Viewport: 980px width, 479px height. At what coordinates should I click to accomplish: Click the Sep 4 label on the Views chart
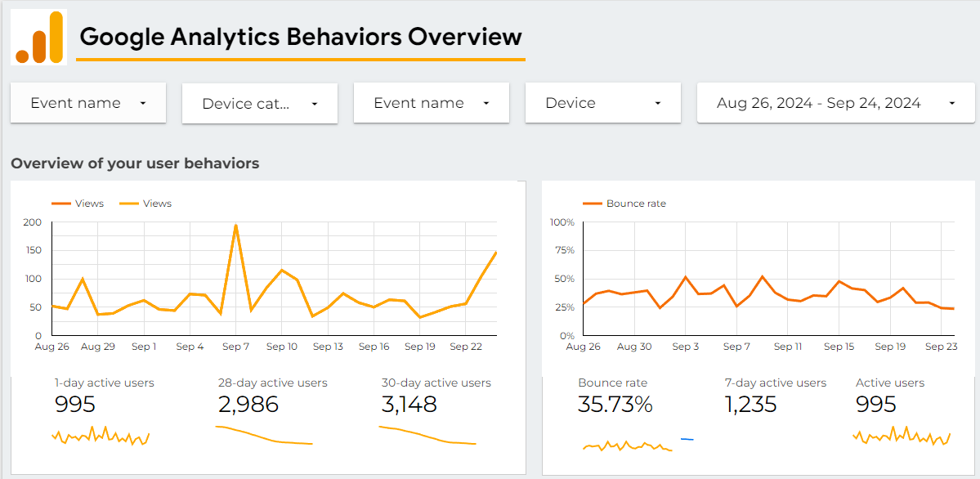[x=190, y=346]
